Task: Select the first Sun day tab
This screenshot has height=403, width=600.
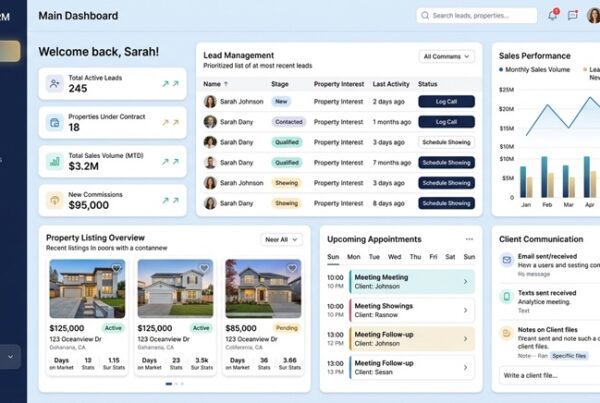Action: point(333,257)
